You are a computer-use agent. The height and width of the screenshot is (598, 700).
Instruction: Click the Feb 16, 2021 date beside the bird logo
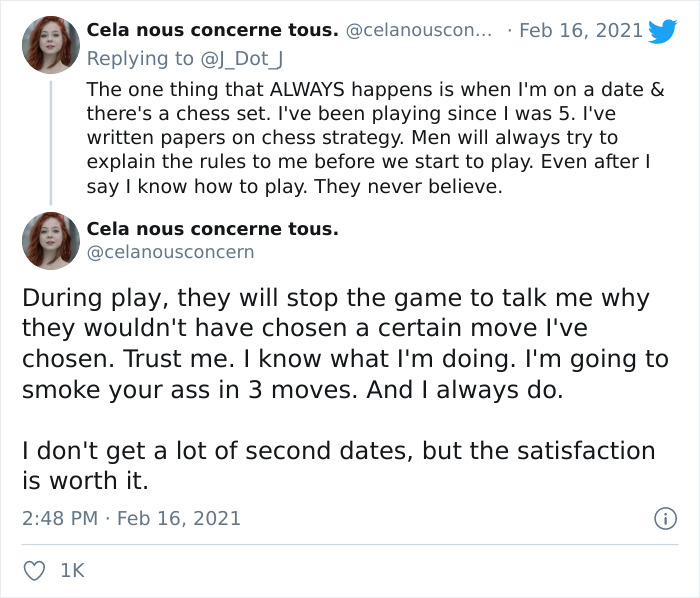click(x=581, y=30)
